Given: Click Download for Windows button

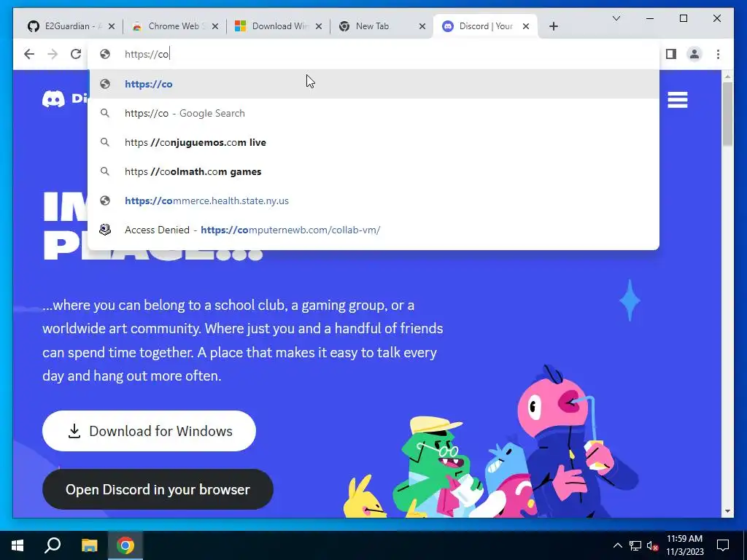Looking at the screenshot, I should [149, 431].
